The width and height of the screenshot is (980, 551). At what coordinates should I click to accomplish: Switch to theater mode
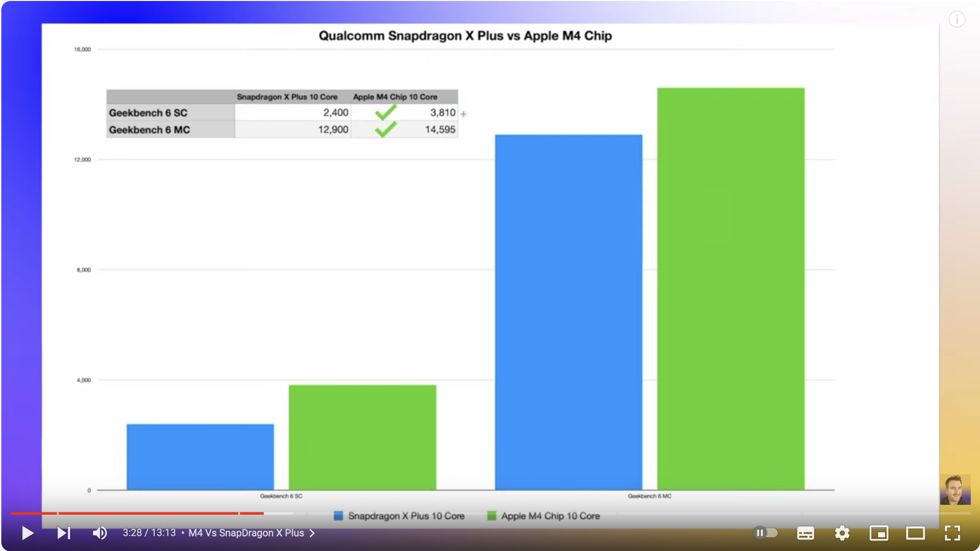[915, 533]
